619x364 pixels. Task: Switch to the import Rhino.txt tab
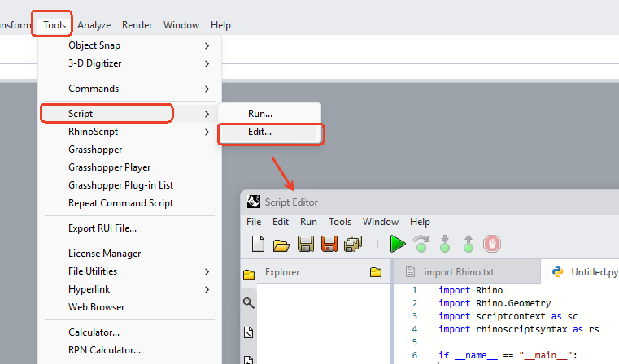(x=451, y=271)
